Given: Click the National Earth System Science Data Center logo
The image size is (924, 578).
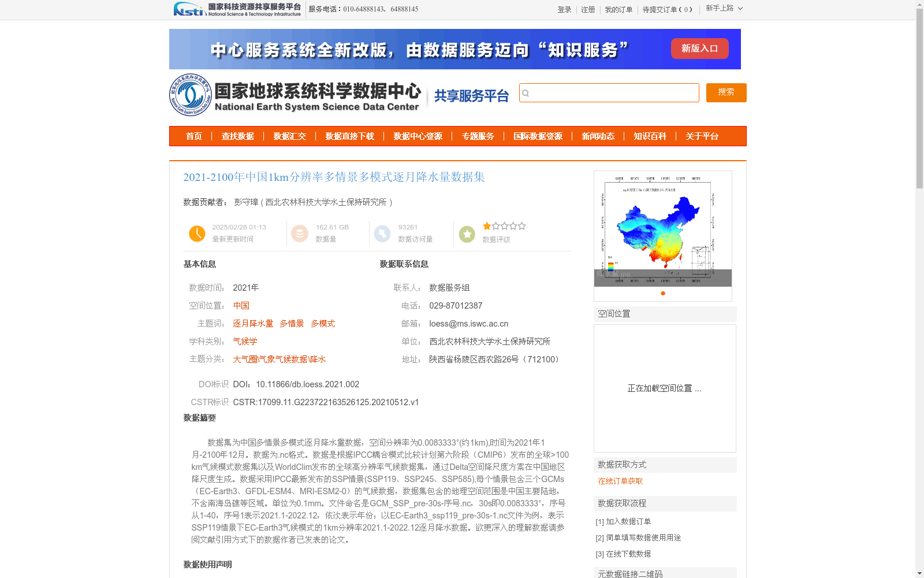Looking at the screenshot, I should [296, 95].
